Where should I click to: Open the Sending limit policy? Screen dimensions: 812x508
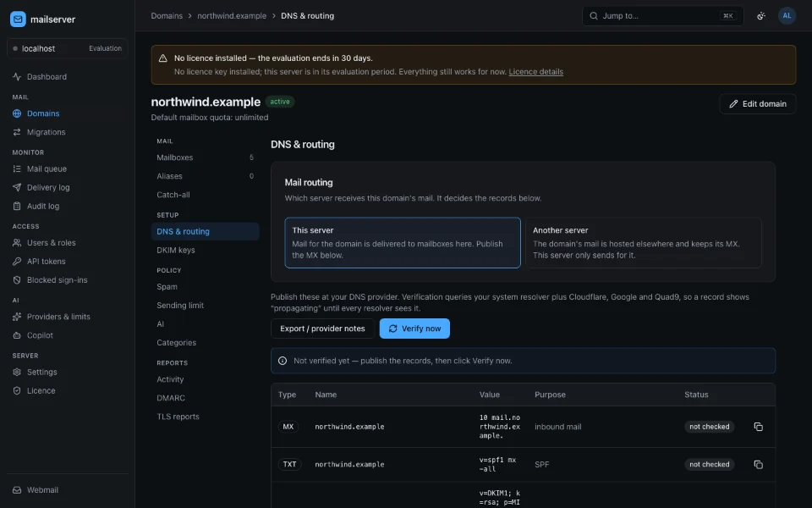click(x=205, y=306)
